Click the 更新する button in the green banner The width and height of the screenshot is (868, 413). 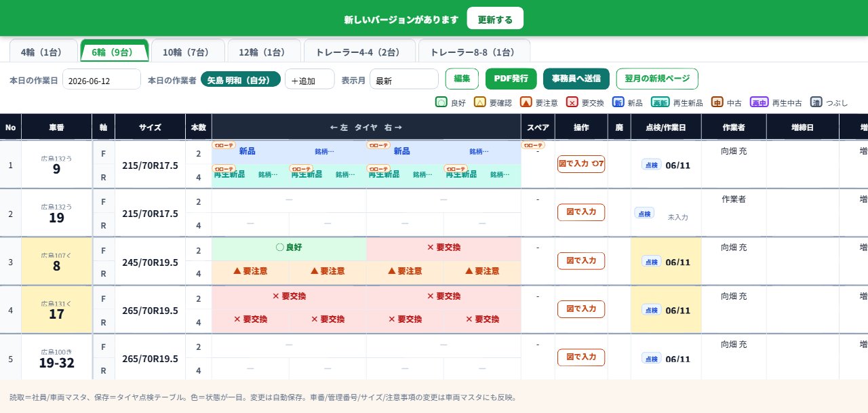click(495, 19)
